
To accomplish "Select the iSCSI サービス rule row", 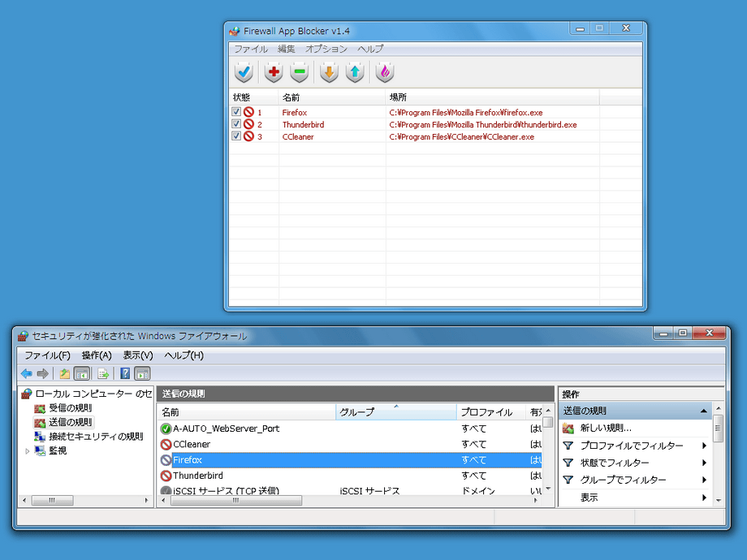I will (350, 490).
